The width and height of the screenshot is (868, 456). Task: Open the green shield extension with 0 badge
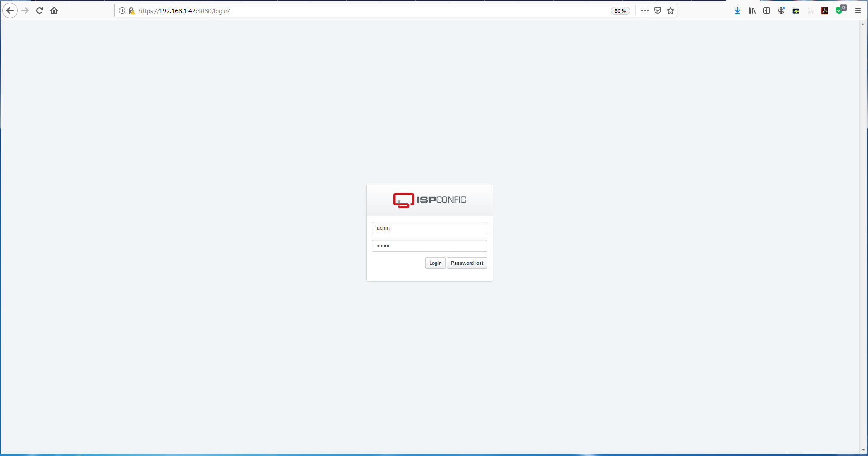click(840, 10)
